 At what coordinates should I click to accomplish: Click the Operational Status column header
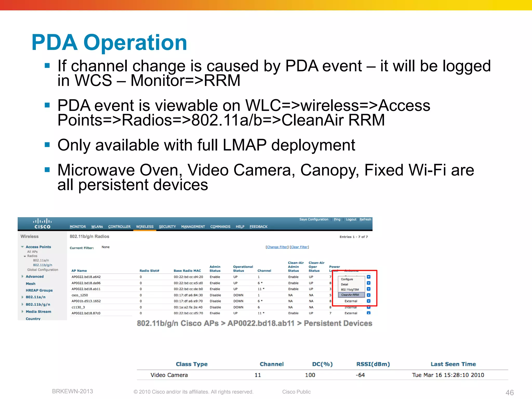click(243, 269)
